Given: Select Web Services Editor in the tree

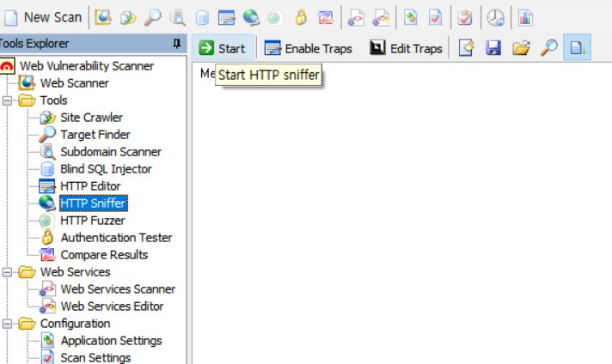Looking at the screenshot, I should point(112,306).
